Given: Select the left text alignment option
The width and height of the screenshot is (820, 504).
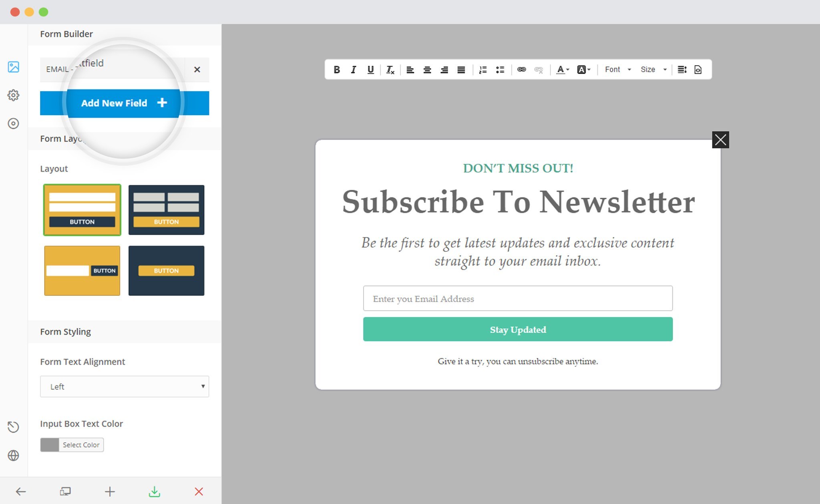Looking at the screenshot, I should pyautogui.click(x=410, y=70).
